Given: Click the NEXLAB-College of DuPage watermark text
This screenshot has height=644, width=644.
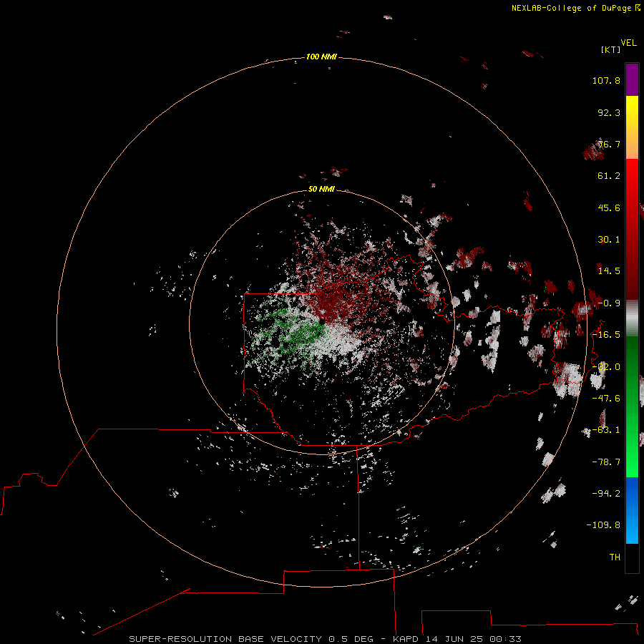Looking at the screenshot, I should point(572,8).
